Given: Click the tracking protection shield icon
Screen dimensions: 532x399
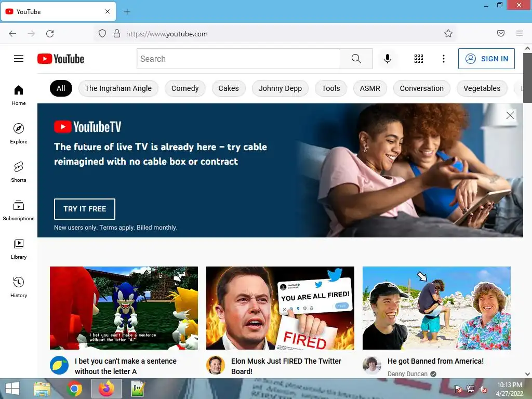Looking at the screenshot, I should point(102,34).
